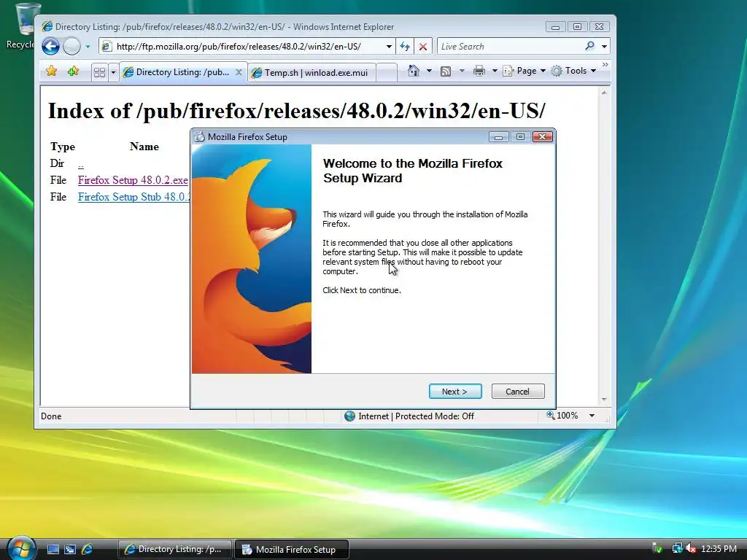Image resolution: width=747 pixels, height=560 pixels.
Task: Click Switch between windows icon
Action: pyautogui.click(x=70, y=550)
